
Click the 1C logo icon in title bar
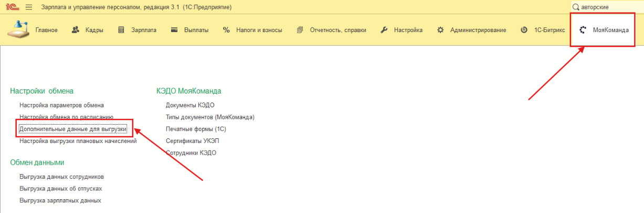click(13, 7)
